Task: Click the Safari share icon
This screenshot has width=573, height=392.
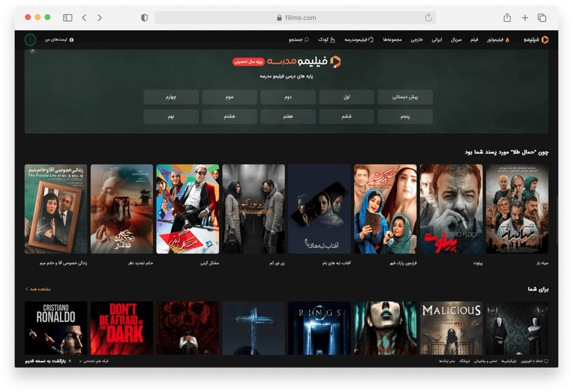Action: [507, 18]
